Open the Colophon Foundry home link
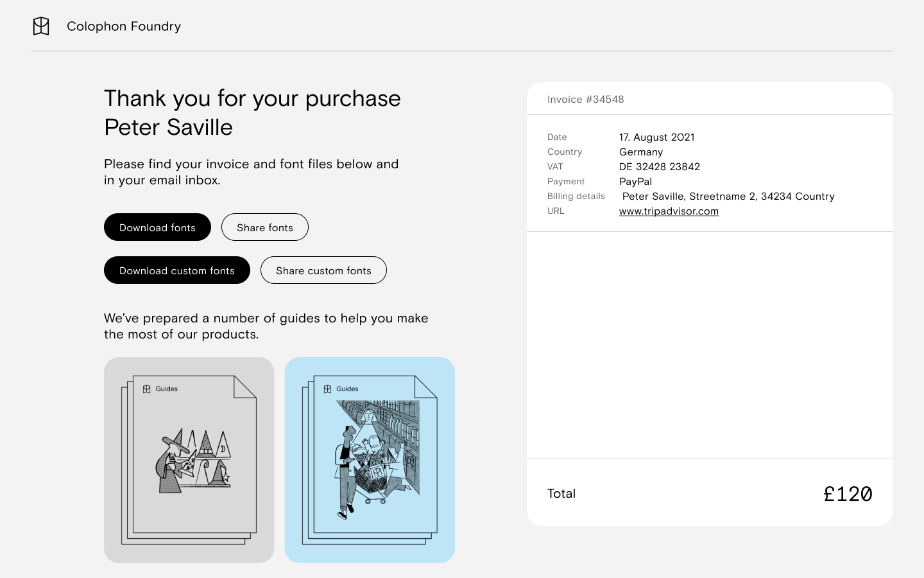Viewport: 924px width, 578px height. (124, 26)
